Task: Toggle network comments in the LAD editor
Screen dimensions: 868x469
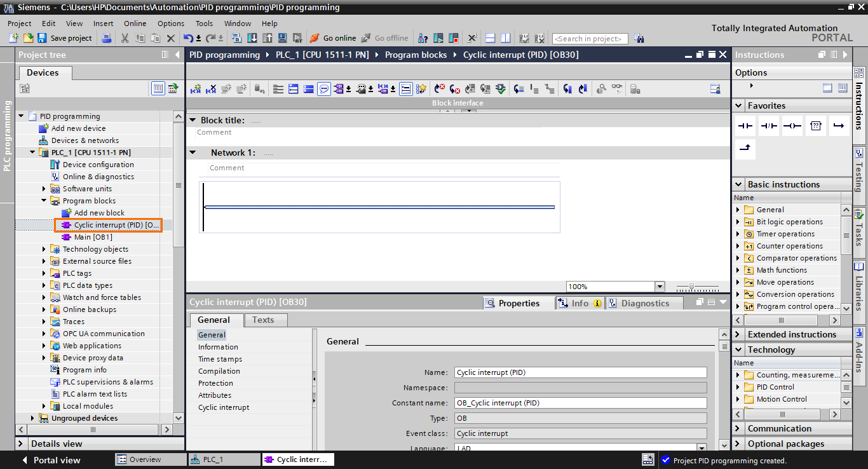Action: 324,88
